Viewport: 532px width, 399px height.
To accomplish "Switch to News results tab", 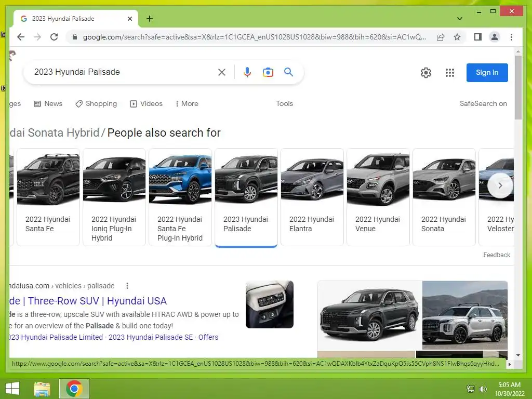I will tap(48, 104).
